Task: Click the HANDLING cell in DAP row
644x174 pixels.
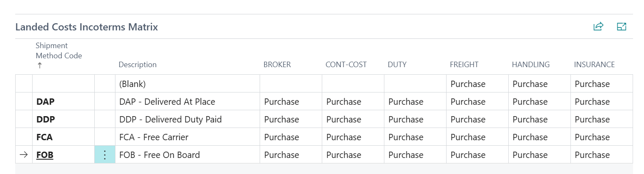Action: pos(539,102)
